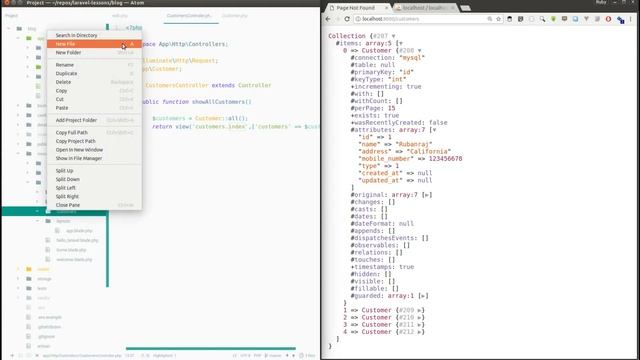Choose Open In New Window entry
Viewport: 640px width, 360px height.
(94, 149)
